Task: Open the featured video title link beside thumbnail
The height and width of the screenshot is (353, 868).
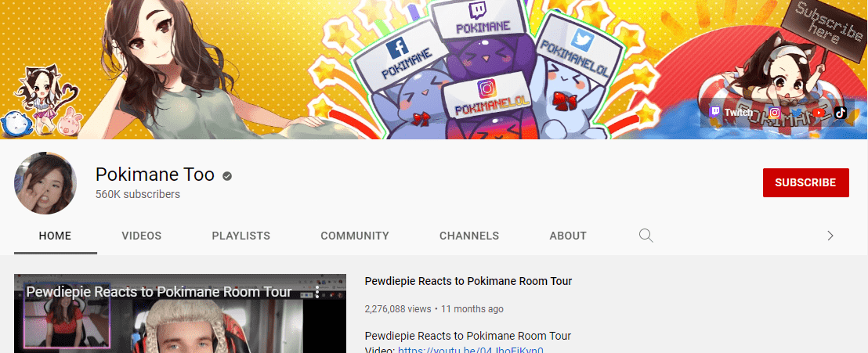Action: [468, 281]
